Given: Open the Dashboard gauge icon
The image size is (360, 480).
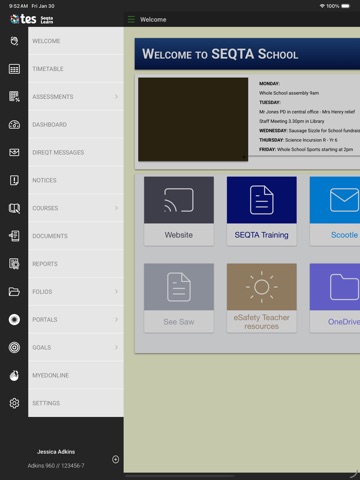Looking at the screenshot, I should click(14, 125).
